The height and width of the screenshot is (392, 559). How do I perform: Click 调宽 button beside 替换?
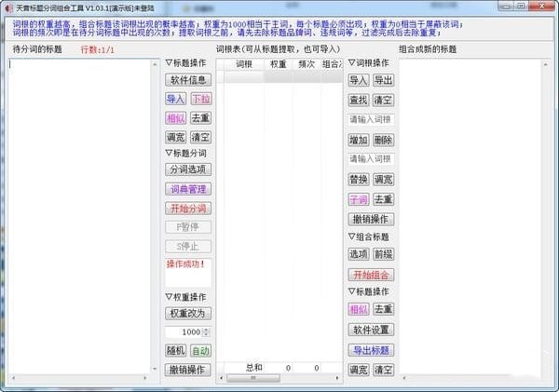pos(383,180)
